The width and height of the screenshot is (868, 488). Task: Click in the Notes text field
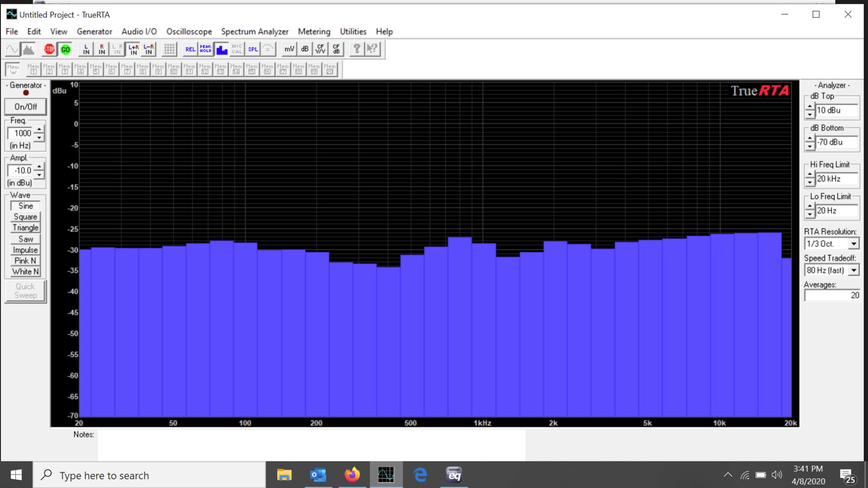[311, 445]
